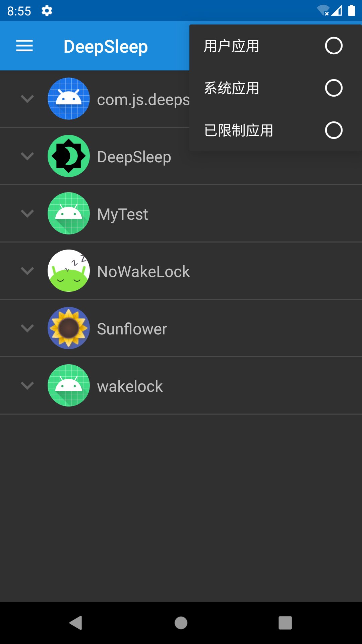This screenshot has width=362, height=644.
Task: Tap the DeepSleep moon app icon
Action: (x=69, y=156)
